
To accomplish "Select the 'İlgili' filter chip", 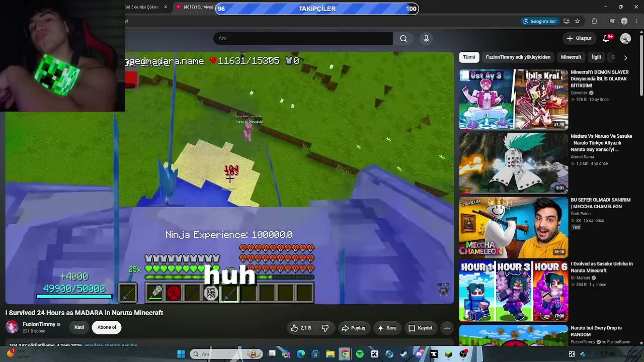I will [596, 57].
